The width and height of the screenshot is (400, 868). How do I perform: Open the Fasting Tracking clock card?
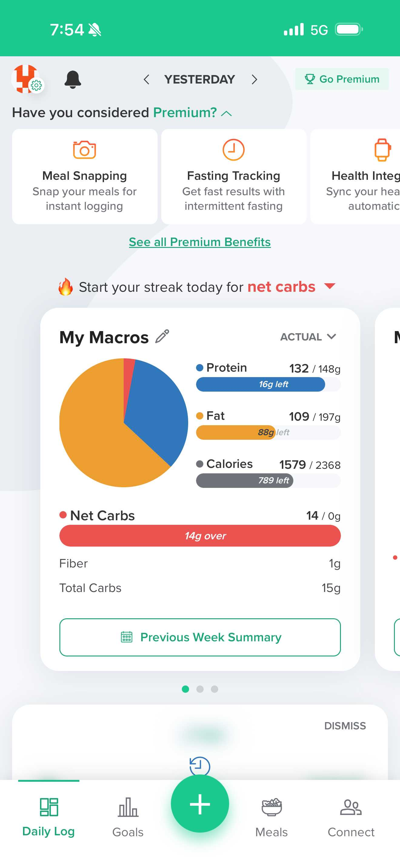233,176
